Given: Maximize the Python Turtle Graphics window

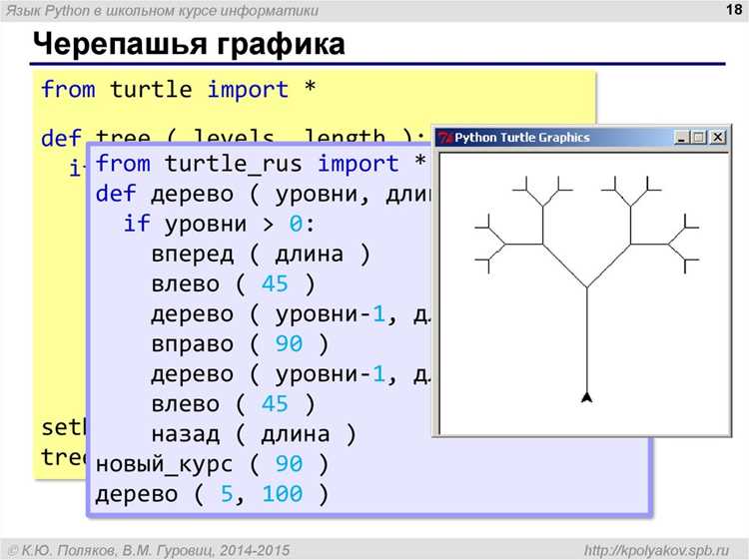Looking at the screenshot, I should coord(698,138).
